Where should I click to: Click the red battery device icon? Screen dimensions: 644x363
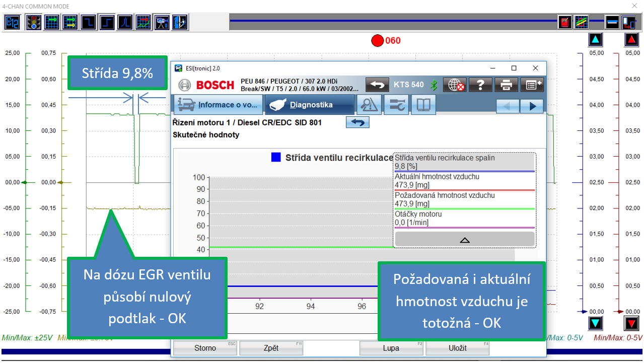[x=628, y=22]
